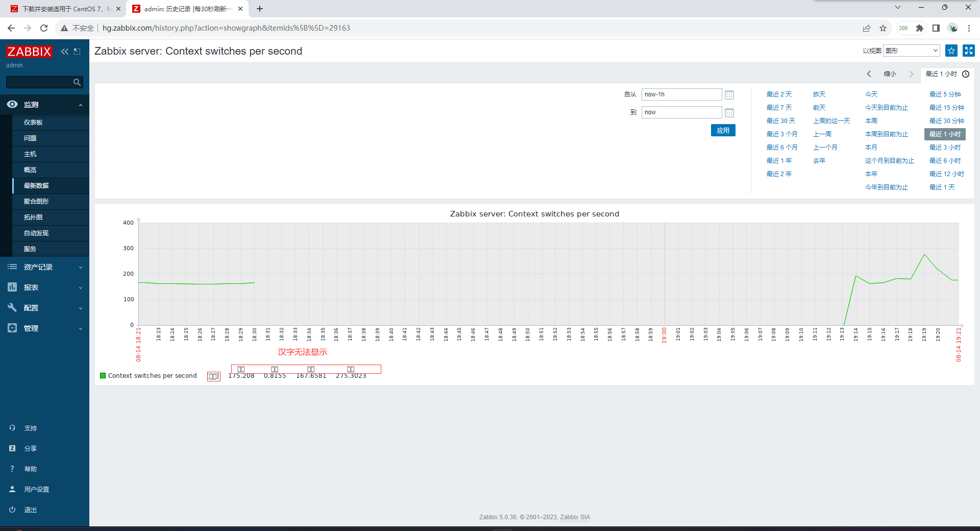Expand the configuration menu section
980x531 pixels.
pos(81,308)
